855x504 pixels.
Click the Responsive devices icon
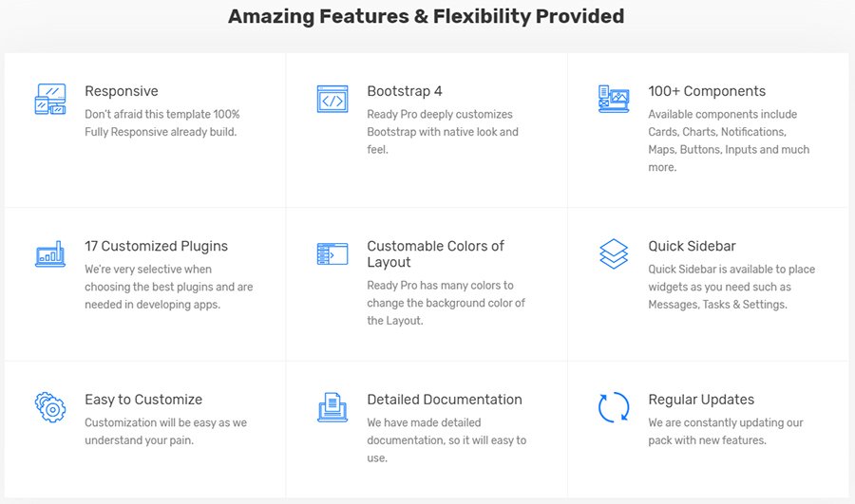(50, 99)
